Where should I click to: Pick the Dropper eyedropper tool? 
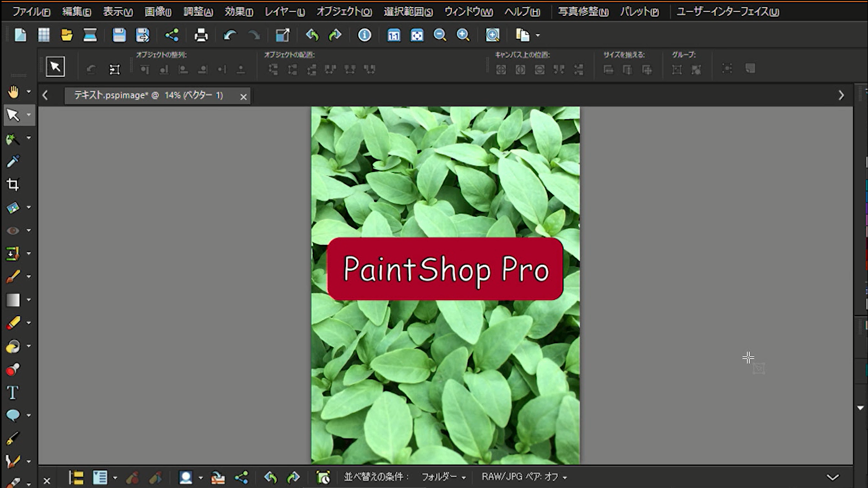[13, 161]
